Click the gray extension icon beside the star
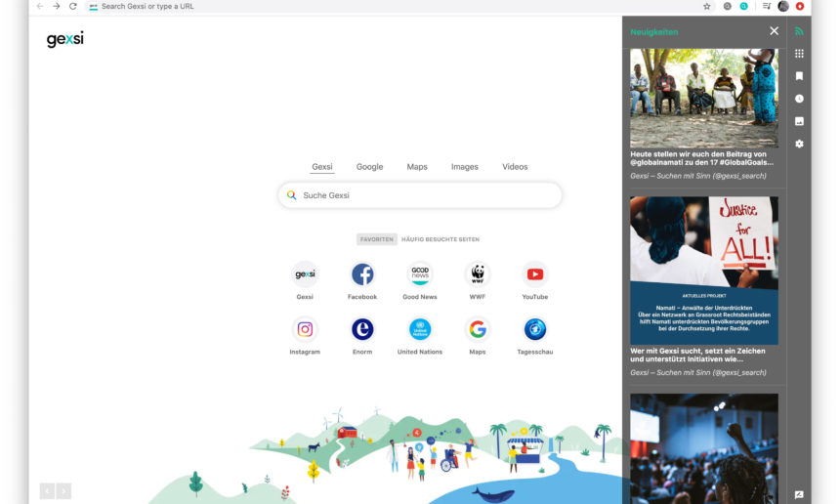 (727, 7)
